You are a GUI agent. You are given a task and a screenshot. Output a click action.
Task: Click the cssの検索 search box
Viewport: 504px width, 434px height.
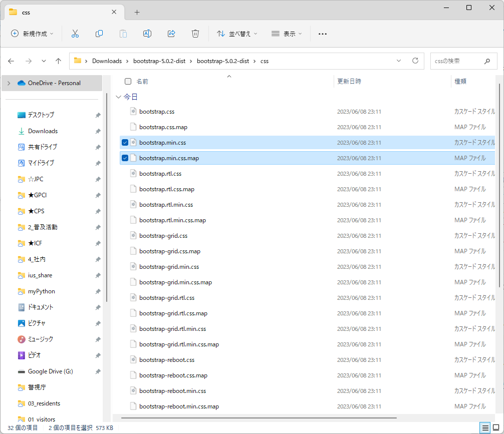(456, 61)
